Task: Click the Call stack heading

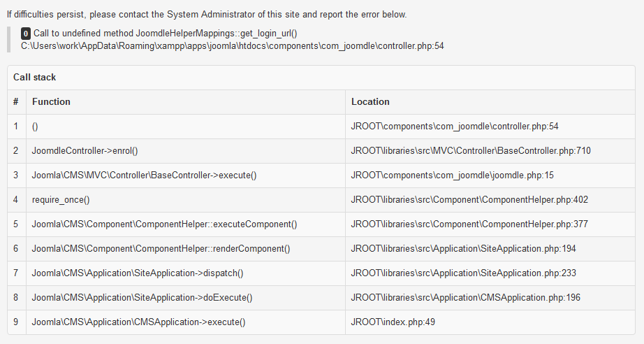Action: (x=34, y=77)
